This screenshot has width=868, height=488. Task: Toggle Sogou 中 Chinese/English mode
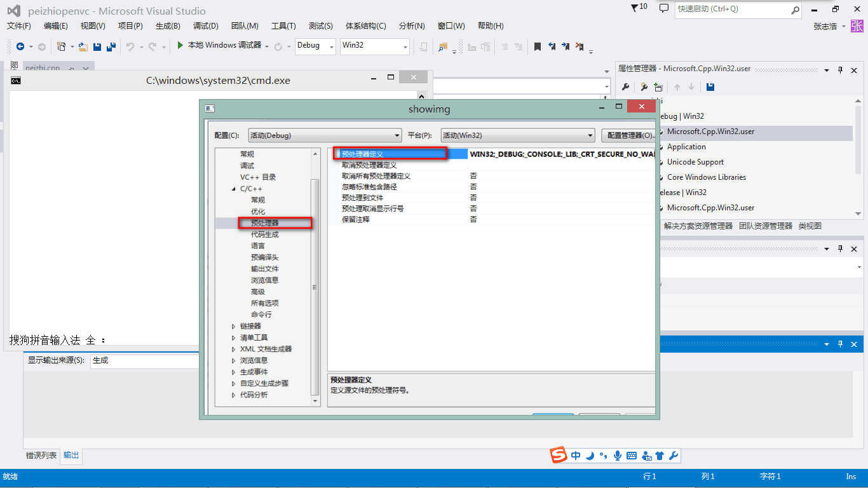pos(576,456)
